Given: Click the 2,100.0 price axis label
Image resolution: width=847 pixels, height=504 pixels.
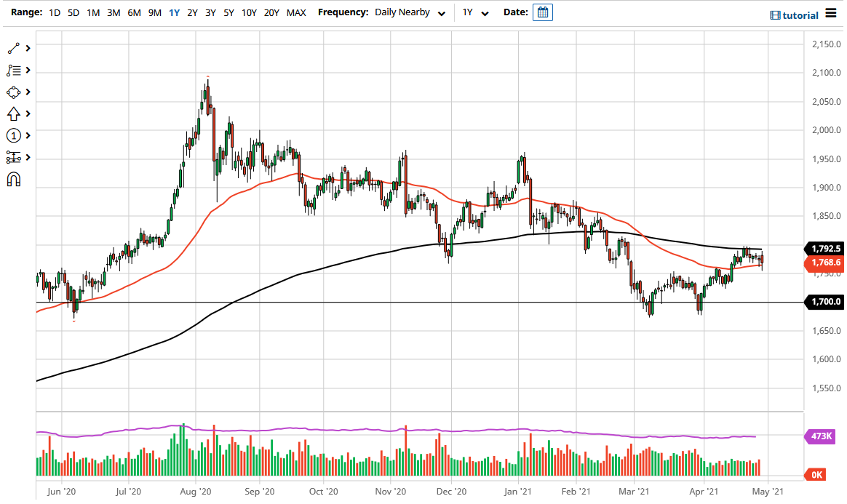Looking at the screenshot, I should pyautogui.click(x=827, y=72).
